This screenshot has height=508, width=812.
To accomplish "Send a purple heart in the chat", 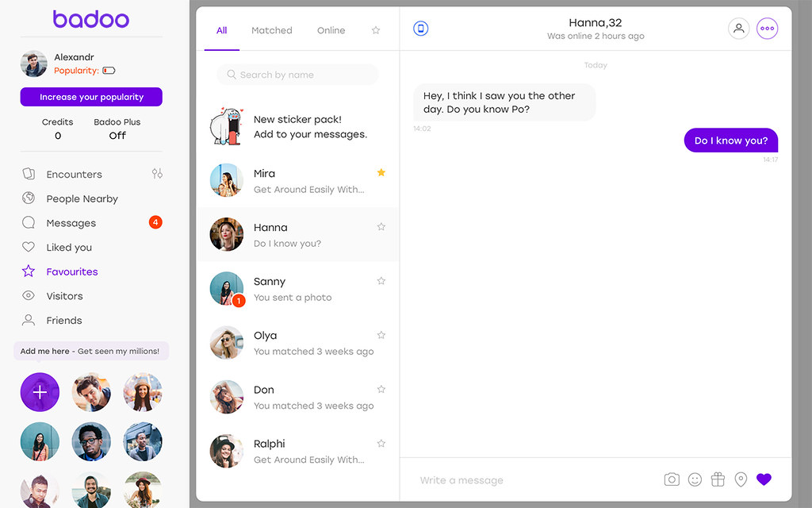I will click(x=764, y=479).
